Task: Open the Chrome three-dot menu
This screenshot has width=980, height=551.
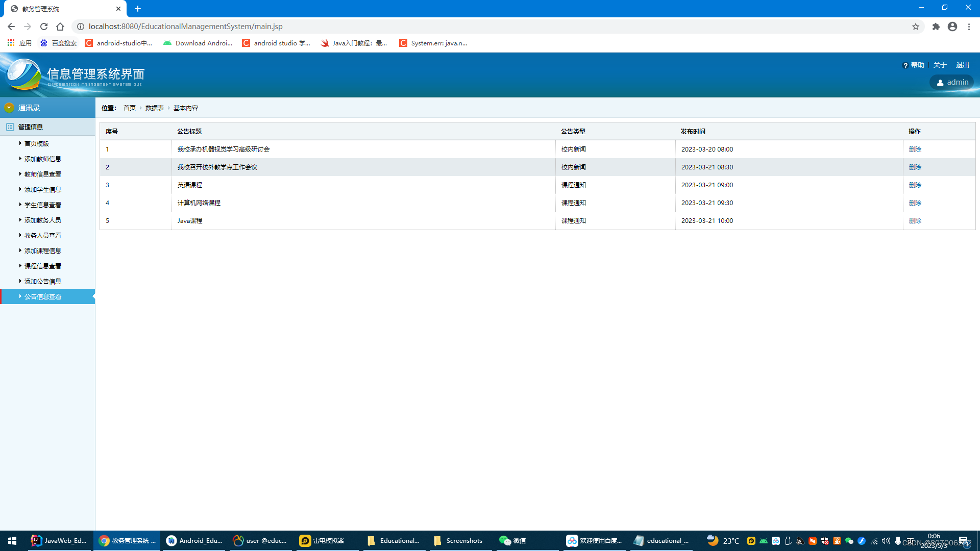Action: pyautogui.click(x=969, y=27)
